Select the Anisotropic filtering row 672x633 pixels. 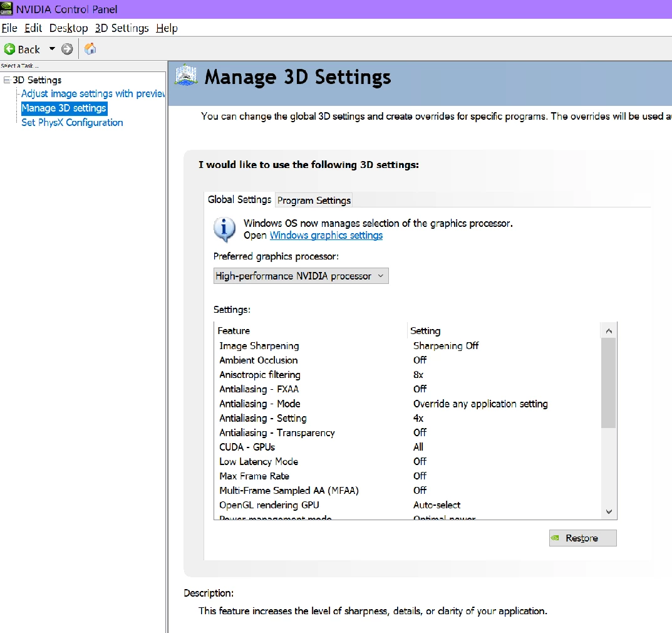click(x=407, y=375)
